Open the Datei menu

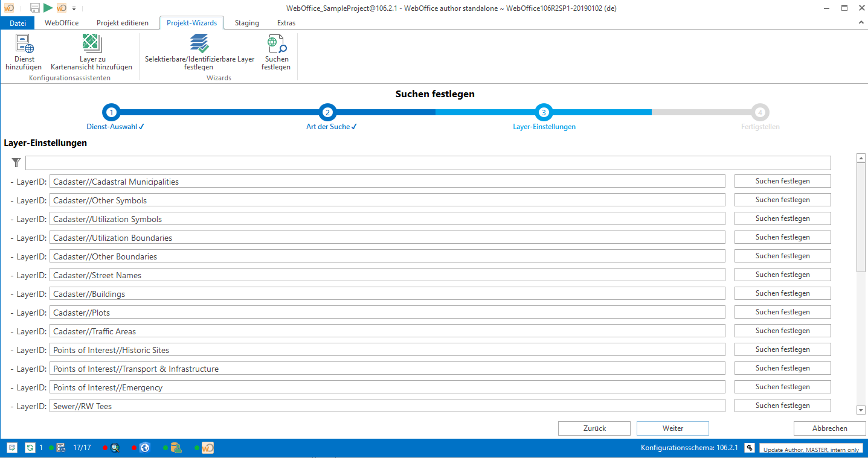tap(18, 23)
